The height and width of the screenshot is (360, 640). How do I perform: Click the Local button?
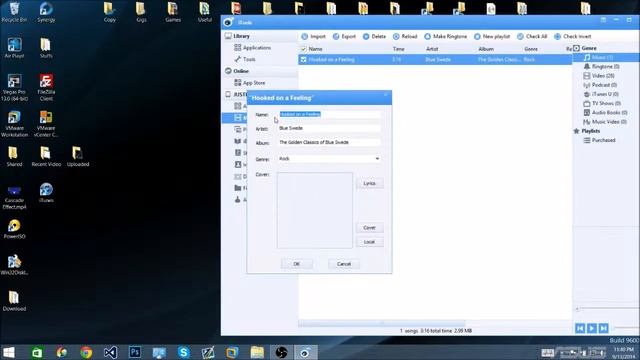pos(369,242)
